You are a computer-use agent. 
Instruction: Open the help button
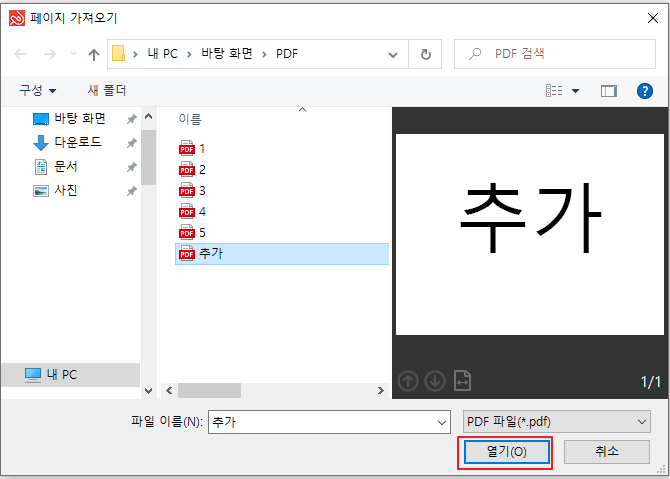644,91
